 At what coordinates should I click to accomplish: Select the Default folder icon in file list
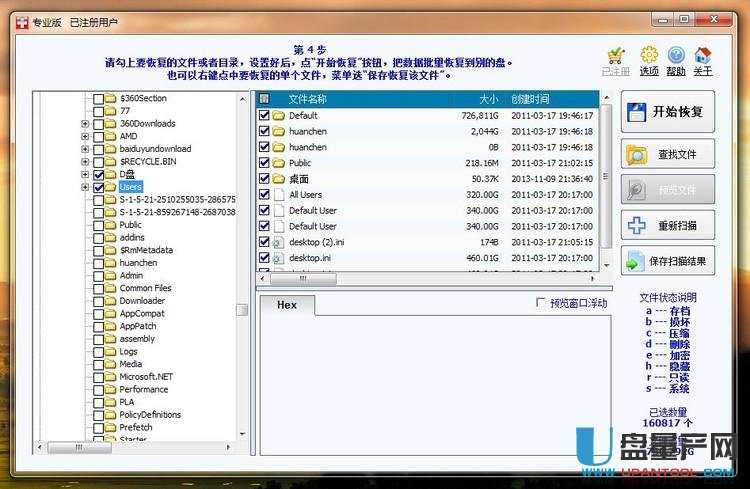(x=278, y=116)
